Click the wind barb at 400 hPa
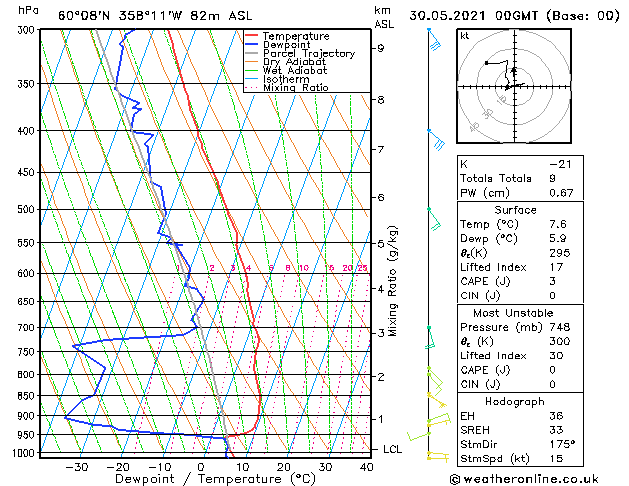This screenshot has width=629, height=486. [x=436, y=140]
